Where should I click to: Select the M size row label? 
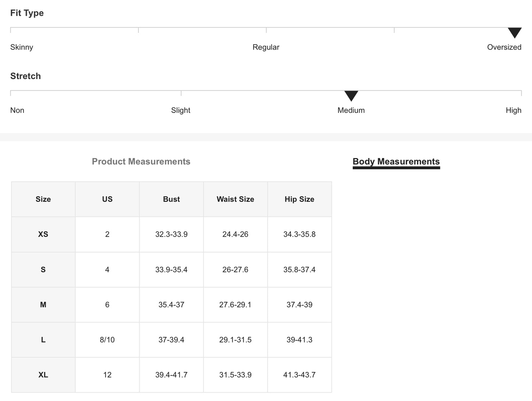(x=43, y=305)
